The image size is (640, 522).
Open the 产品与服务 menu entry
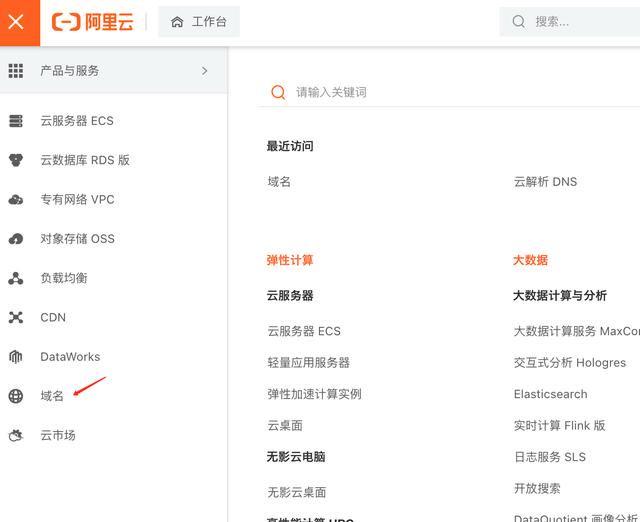(113, 71)
